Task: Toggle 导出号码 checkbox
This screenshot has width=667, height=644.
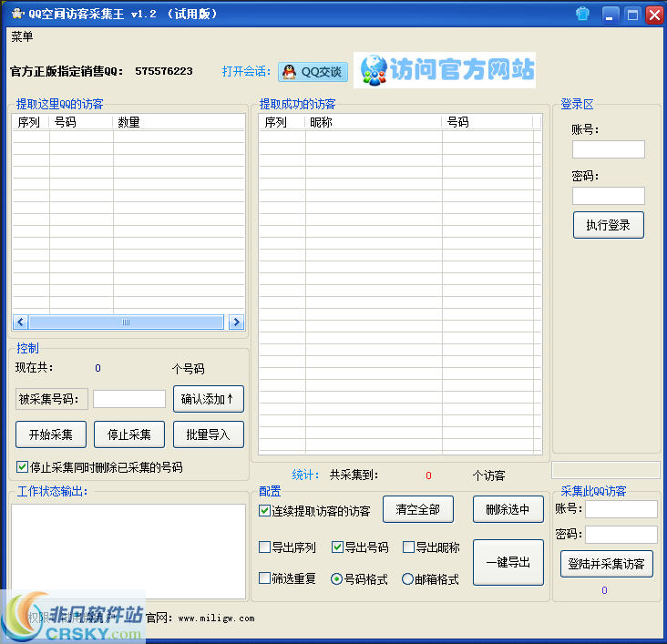Action: coord(337,547)
